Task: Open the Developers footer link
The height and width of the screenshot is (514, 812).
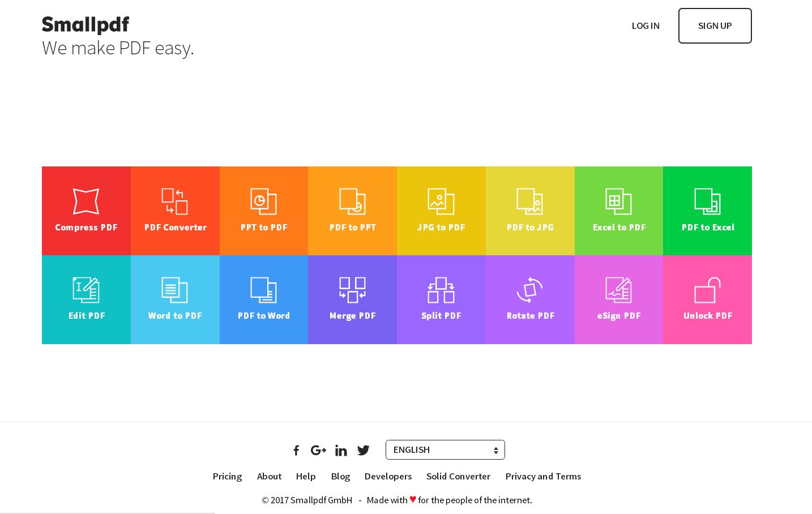Action: pyautogui.click(x=388, y=476)
